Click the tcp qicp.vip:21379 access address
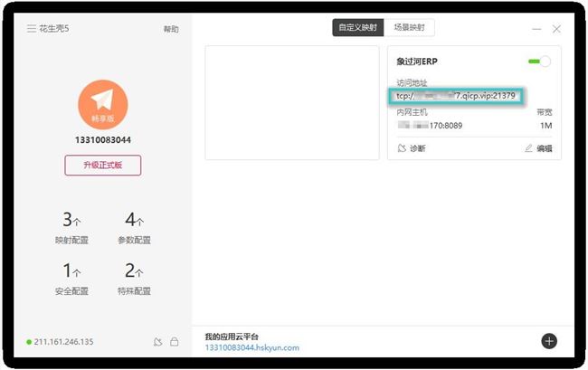The image size is (588, 370). (456, 96)
